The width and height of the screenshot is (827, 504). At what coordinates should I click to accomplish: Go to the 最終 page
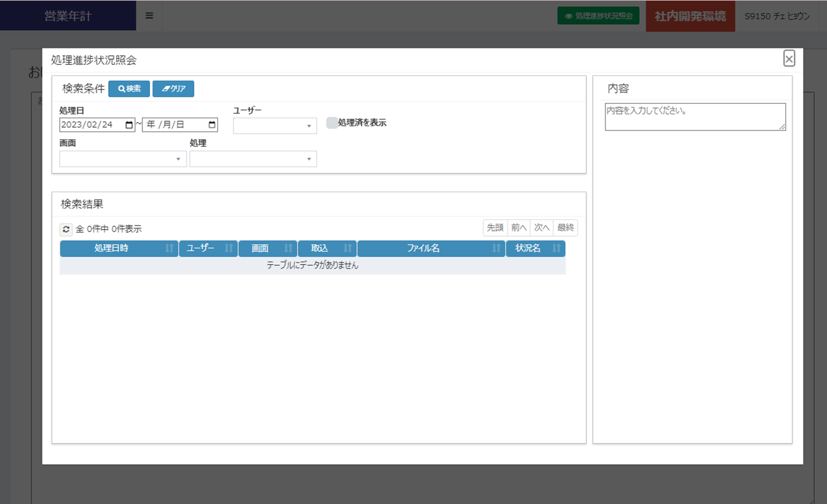point(565,228)
